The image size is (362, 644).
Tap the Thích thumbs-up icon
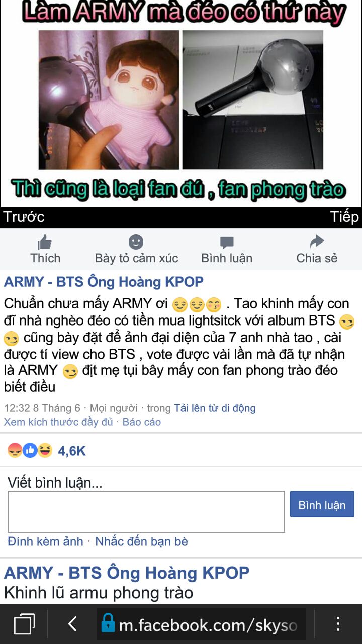45,242
